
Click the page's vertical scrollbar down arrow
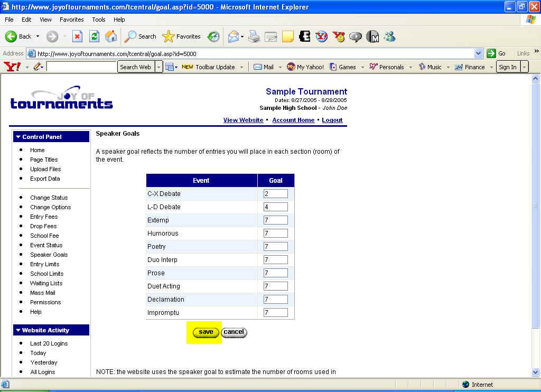pos(536,372)
